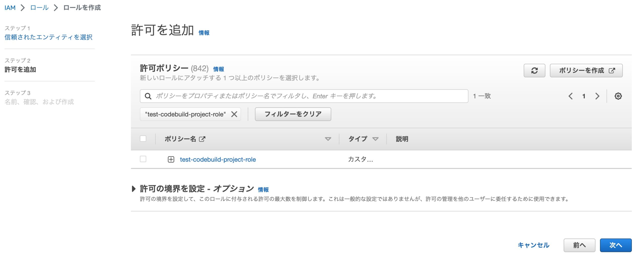
Task: Click the 前へ button
Action: [579, 245]
